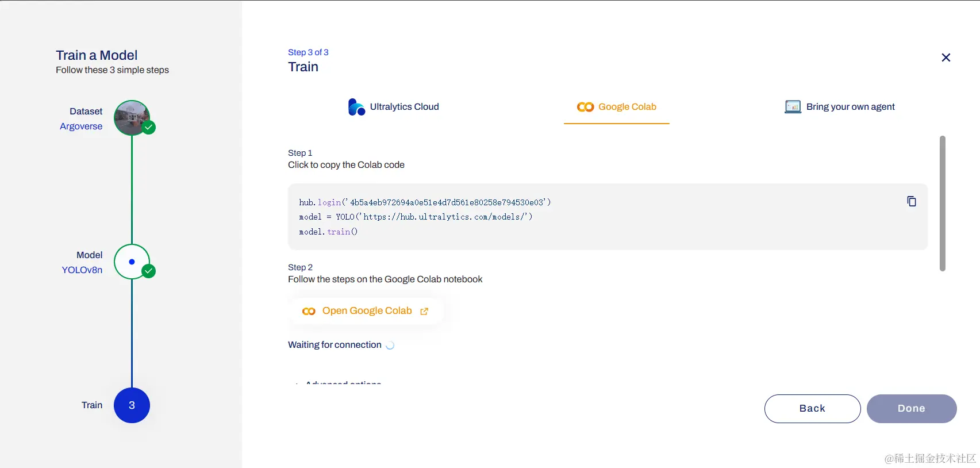This screenshot has width=980, height=468.
Task: Click the external link icon beside Open Google Colab
Action: pyautogui.click(x=424, y=311)
